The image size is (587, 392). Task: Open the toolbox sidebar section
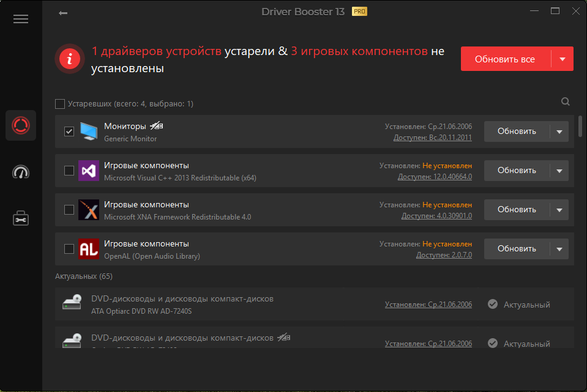click(21, 218)
